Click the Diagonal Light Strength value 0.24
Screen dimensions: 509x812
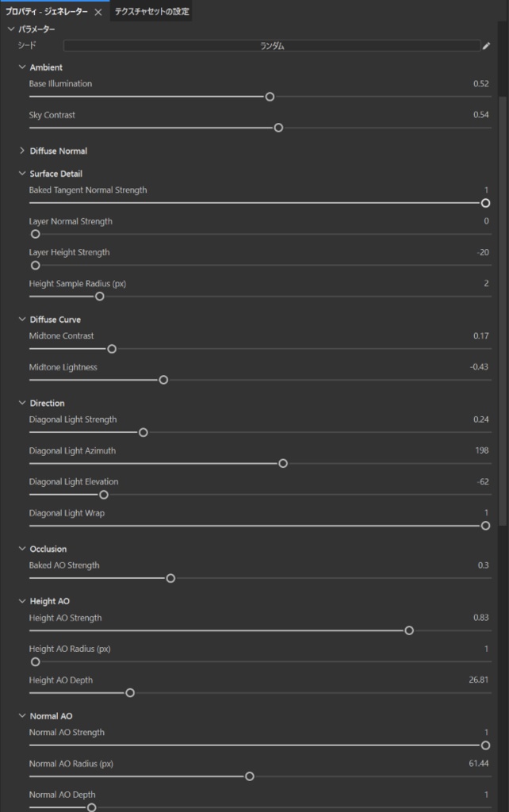click(480, 419)
